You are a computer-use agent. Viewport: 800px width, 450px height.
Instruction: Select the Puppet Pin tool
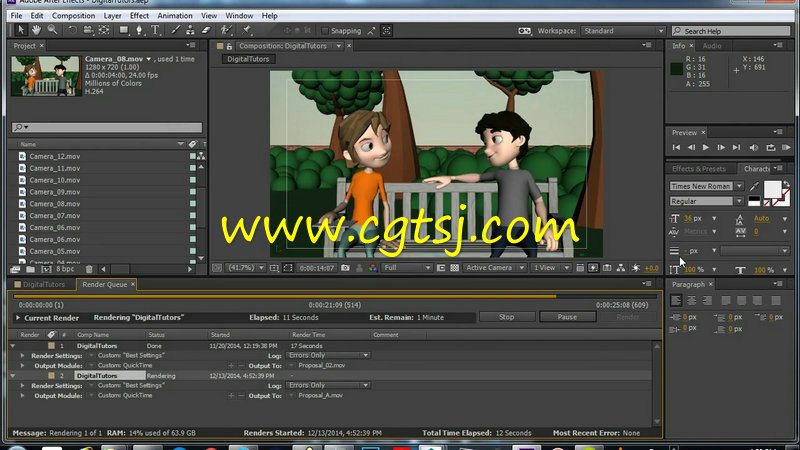pyautogui.click(x=247, y=31)
